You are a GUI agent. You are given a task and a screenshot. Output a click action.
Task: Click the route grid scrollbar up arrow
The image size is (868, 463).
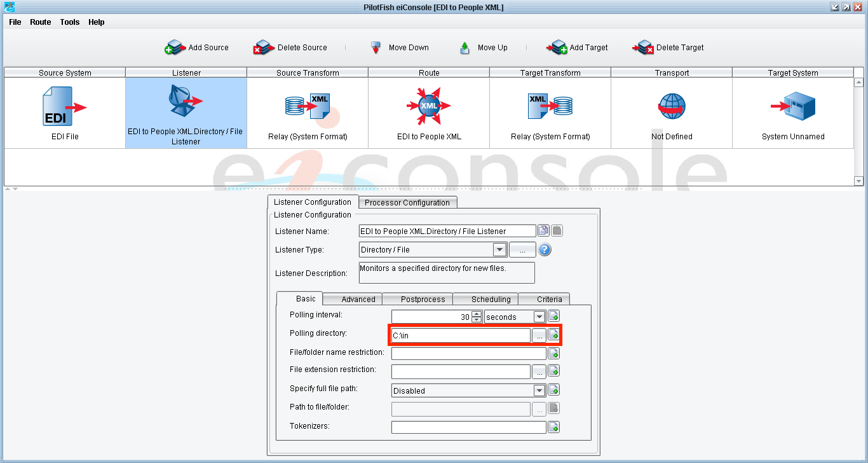859,82
